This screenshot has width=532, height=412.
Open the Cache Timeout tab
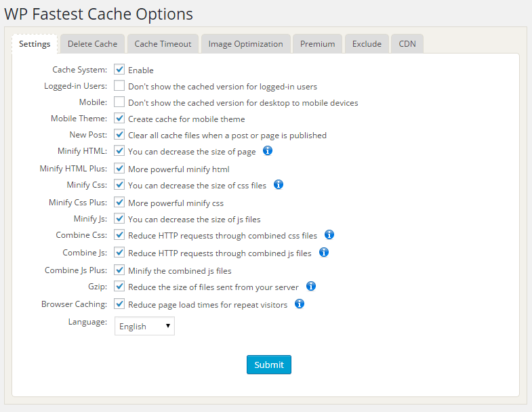pyautogui.click(x=163, y=44)
